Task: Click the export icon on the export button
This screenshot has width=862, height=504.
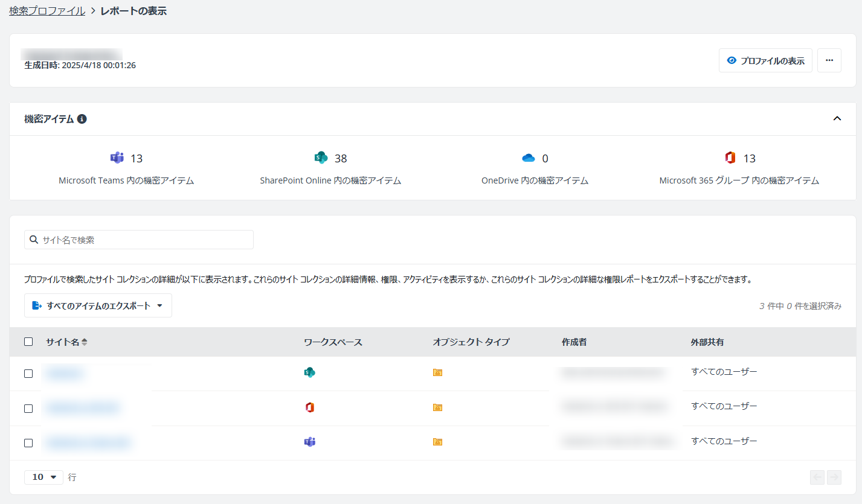Action: pos(37,305)
